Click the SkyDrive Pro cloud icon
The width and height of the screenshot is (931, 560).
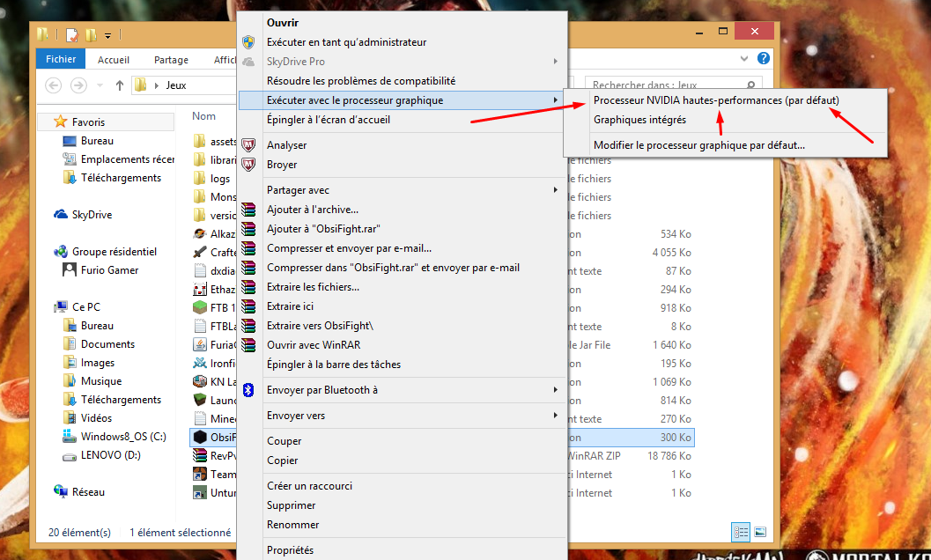point(248,61)
